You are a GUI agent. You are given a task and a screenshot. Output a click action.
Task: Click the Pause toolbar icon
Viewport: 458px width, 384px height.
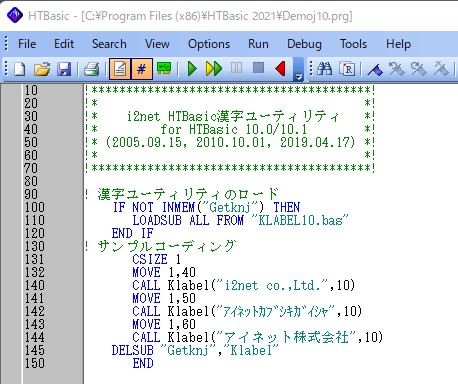(x=236, y=68)
